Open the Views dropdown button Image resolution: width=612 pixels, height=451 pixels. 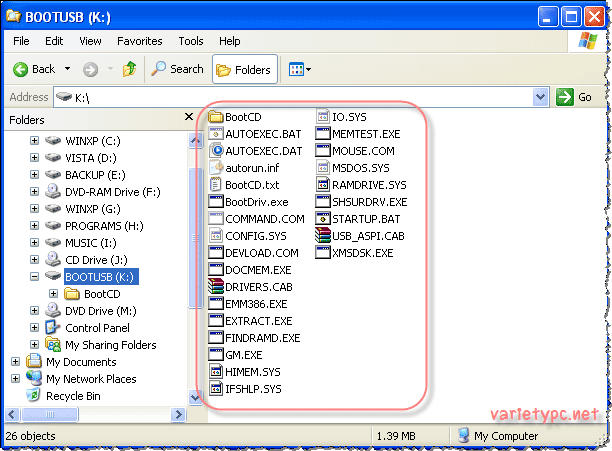[299, 70]
